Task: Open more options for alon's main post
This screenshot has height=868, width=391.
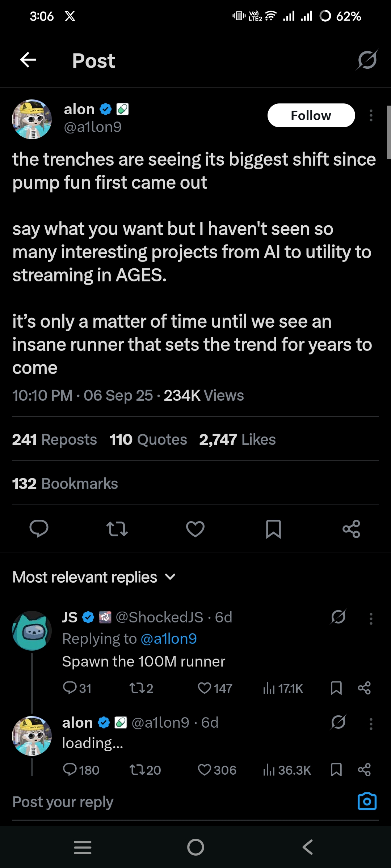Action: coord(371,115)
